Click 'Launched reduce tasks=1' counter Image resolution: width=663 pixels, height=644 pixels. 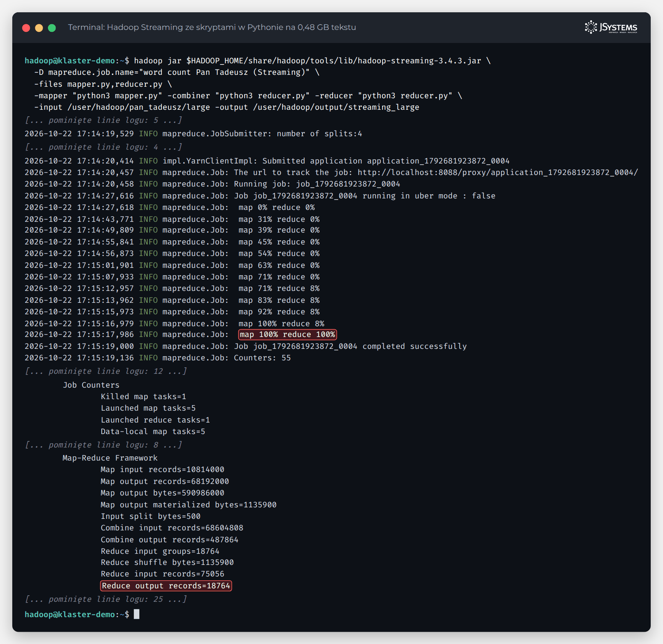[x=155, y=420]
